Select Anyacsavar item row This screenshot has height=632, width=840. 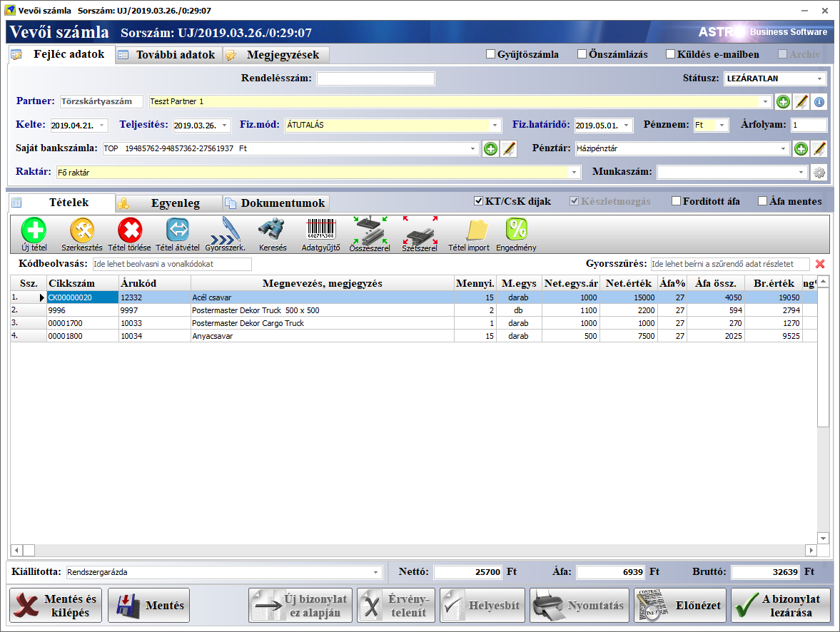413,336
